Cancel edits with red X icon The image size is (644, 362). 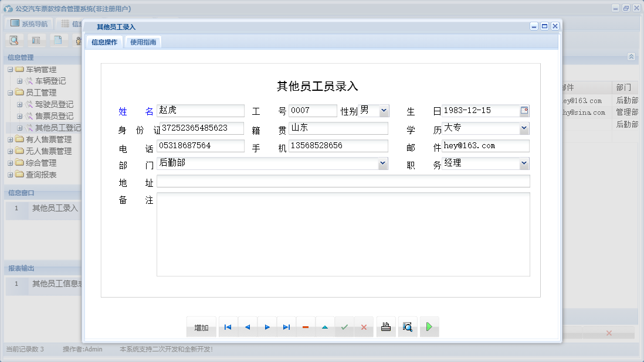pyautogui.click(x=364, y=327)
